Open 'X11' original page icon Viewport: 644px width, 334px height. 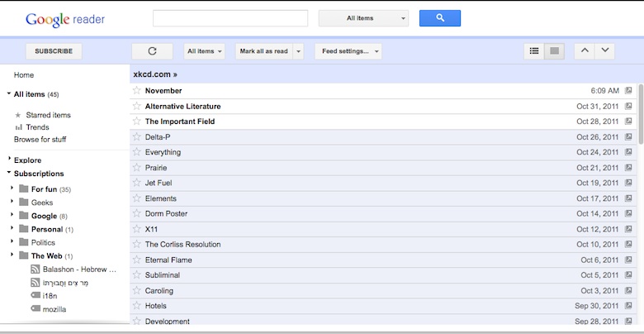coord(628,229)
